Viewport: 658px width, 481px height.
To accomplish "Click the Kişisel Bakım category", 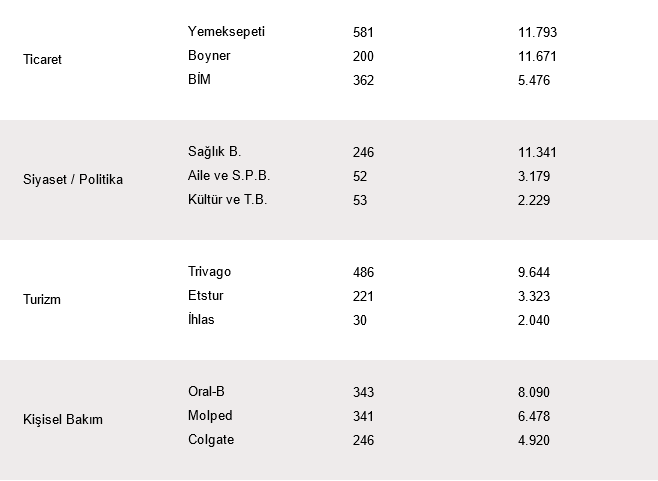I will [63, 420].
